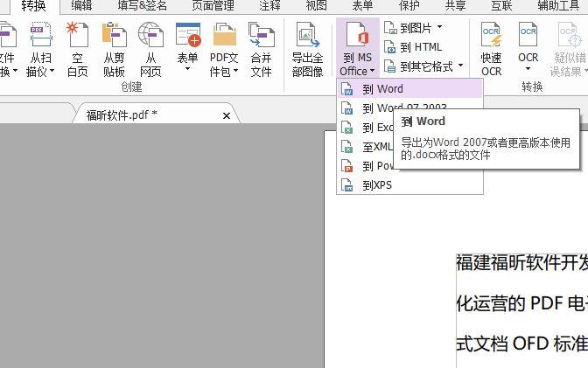The image size is (588, 368).
Task: Close the 福昕软件.pdf document tab
Action: 227,115
